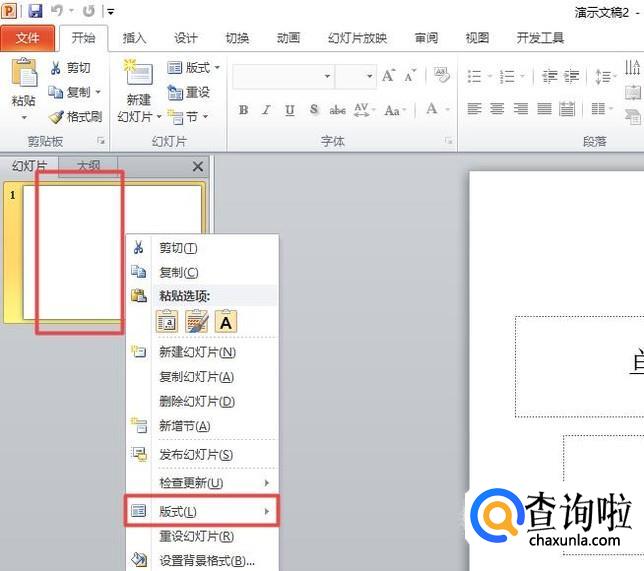The image size is (644, 571).
Task: Open the 版式 dropdown in the ribbon
Action: click(194, 68)
